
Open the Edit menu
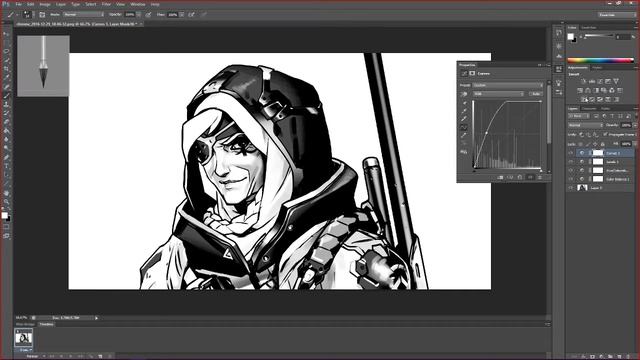[31, 4]
